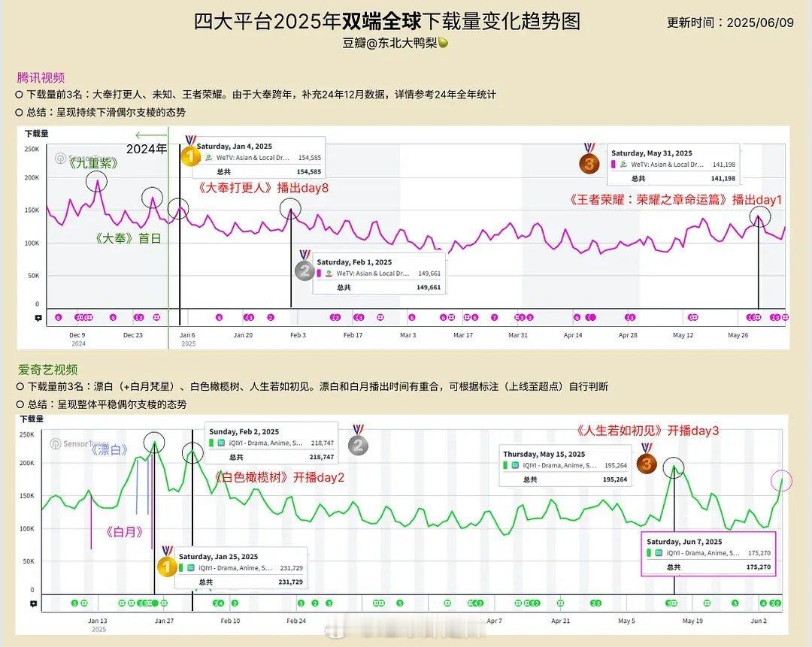This screenshot has width=812, height=647.
Task: Click 总共 total row in Jan 4 tooltip
Action: pyautogui.click(x=259, y=171)
